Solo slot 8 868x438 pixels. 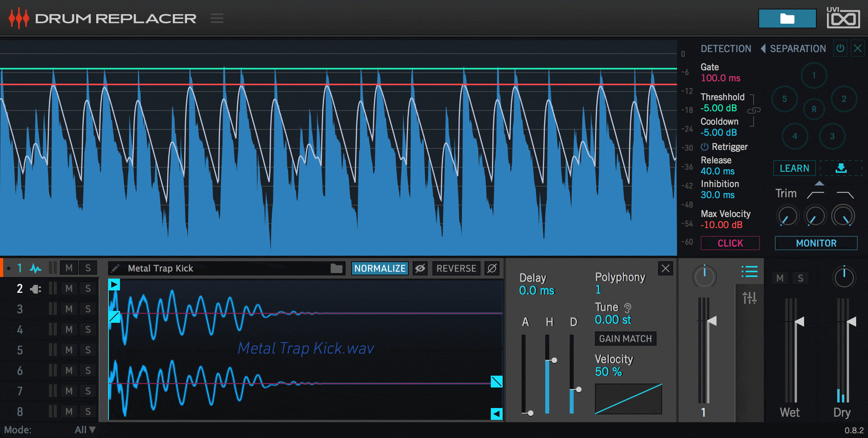point(88,412)
